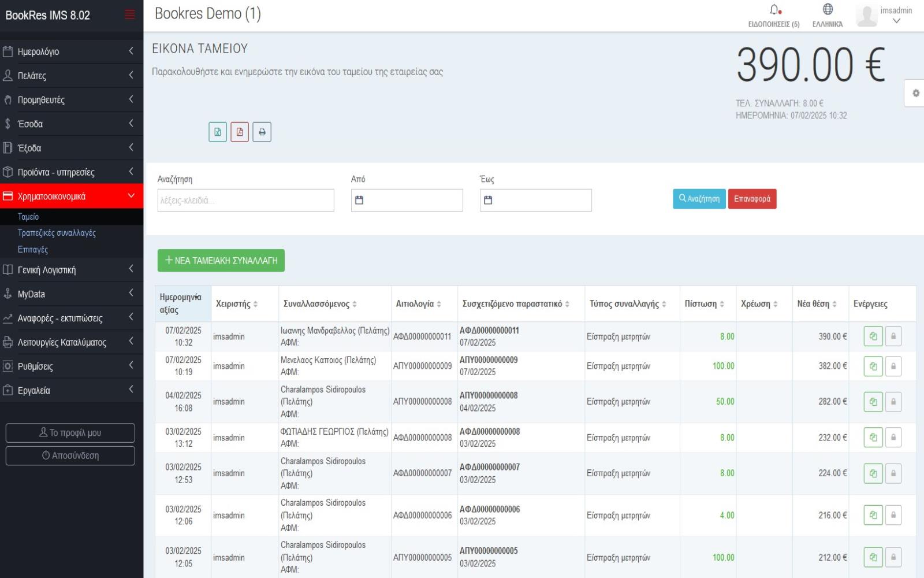Collapse the Χρηματοοικονομικά menu
The height and width of the screenshot is (578, 924).
(72, 197)
